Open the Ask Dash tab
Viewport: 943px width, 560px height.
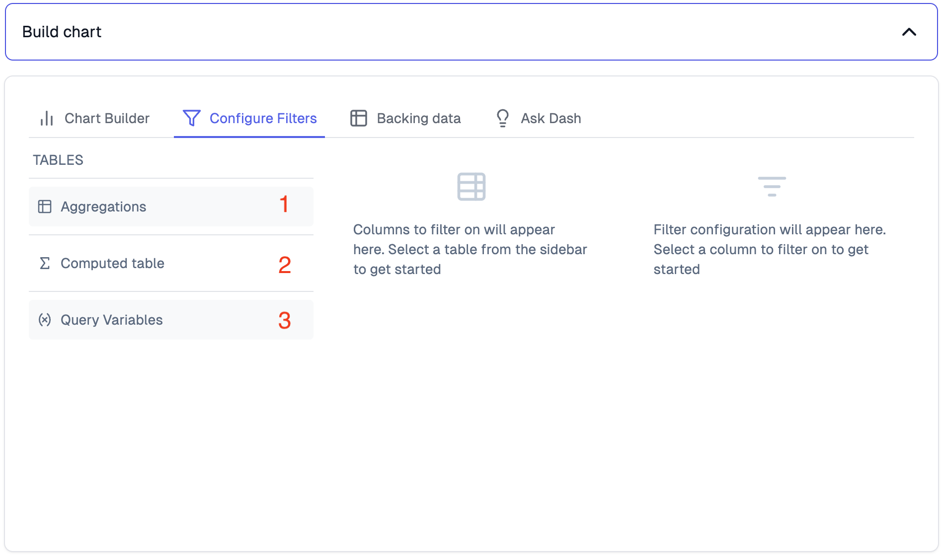coord(539,118)
